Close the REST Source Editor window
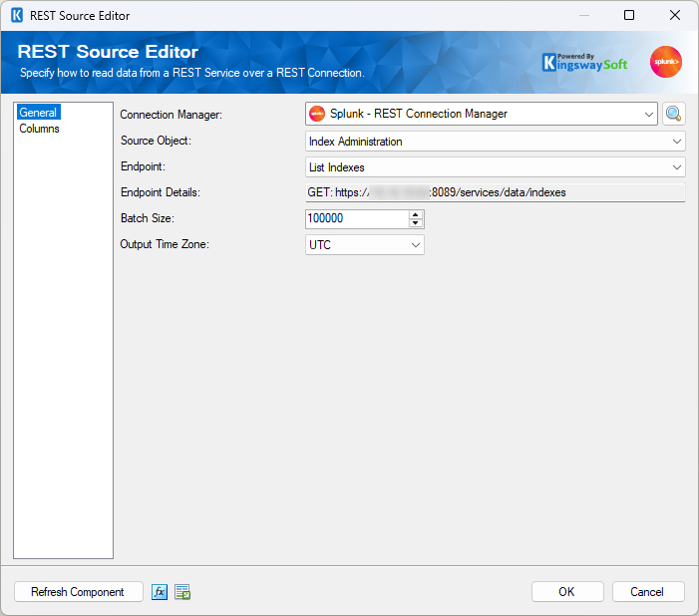The image size is (699, 616). [675, 15]
